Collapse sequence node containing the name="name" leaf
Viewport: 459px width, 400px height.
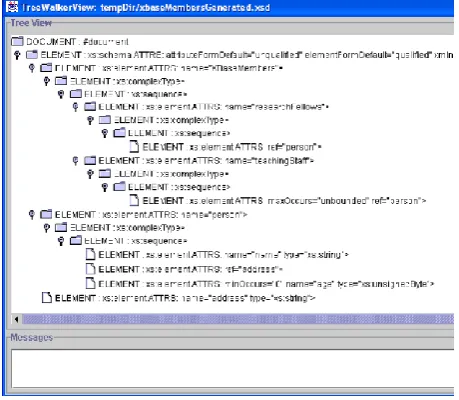[x=61, y=241]
